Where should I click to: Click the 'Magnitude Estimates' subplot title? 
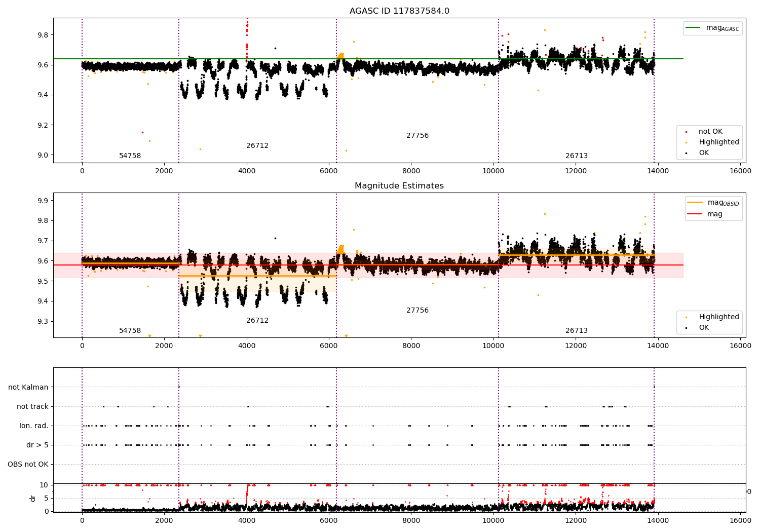coord(399,186)
